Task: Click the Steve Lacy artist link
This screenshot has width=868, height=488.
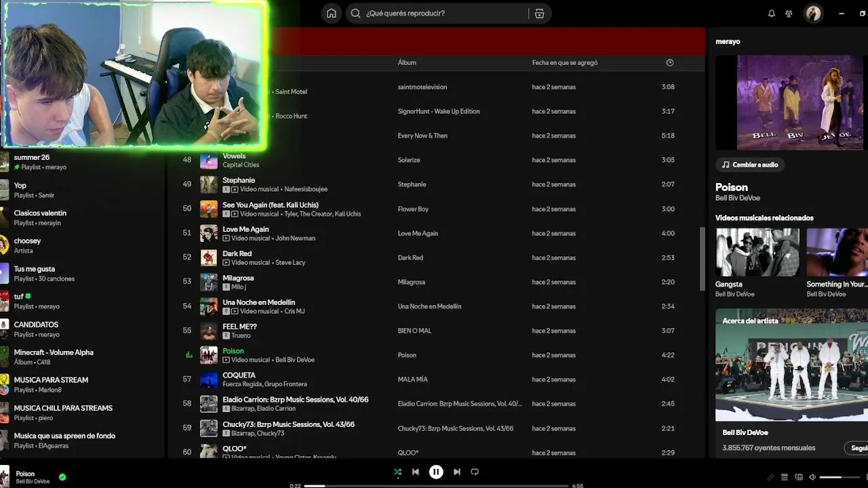Action: pyautogui.click(x=290, y=262)
